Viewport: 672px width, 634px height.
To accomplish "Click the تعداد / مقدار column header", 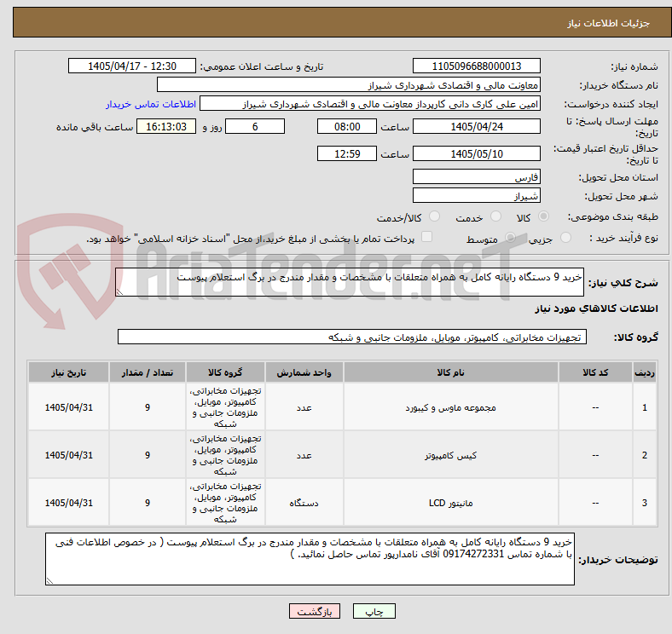I will (147, 372).
